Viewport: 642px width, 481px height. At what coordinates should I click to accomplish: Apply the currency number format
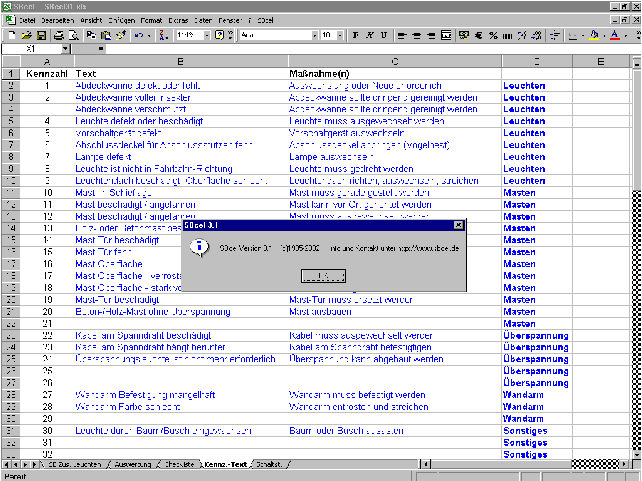point(464,36)
